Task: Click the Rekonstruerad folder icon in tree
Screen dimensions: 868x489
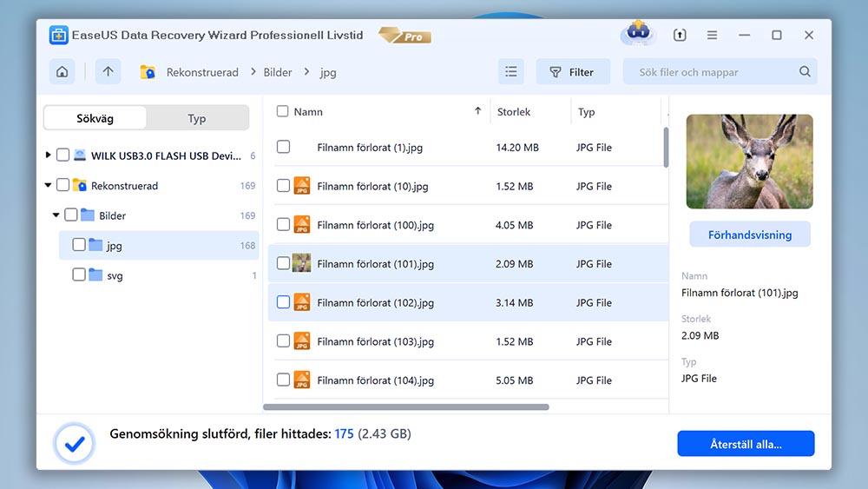Action: (x=80, y=185)
